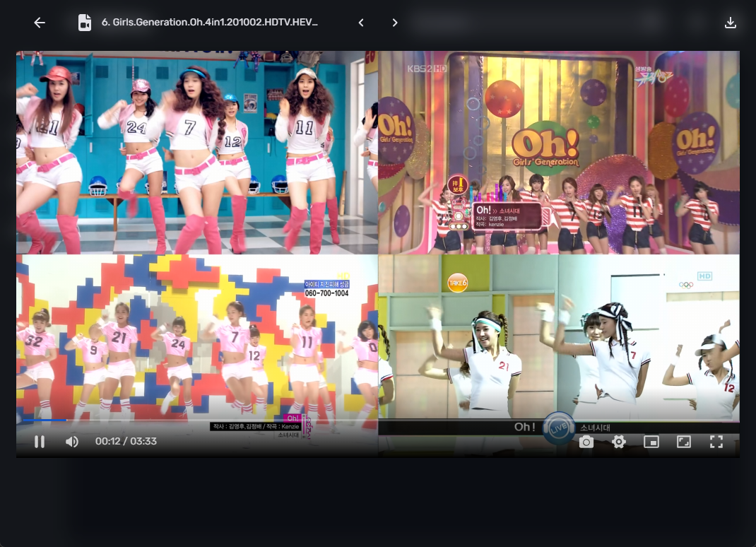Mute the video volume
756x547 pixels.
(72, 442)
